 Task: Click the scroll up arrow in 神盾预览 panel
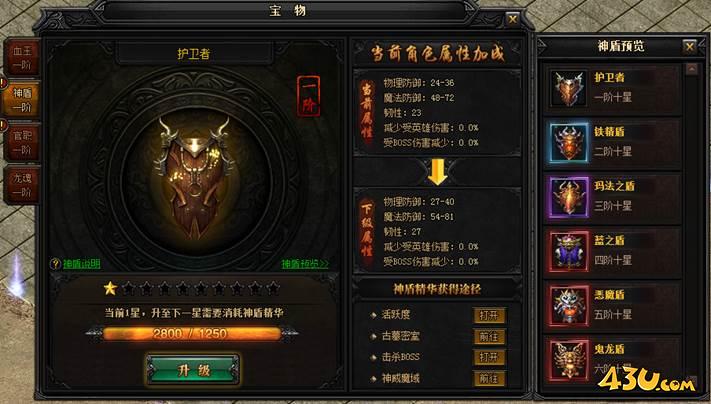[692, 69]
